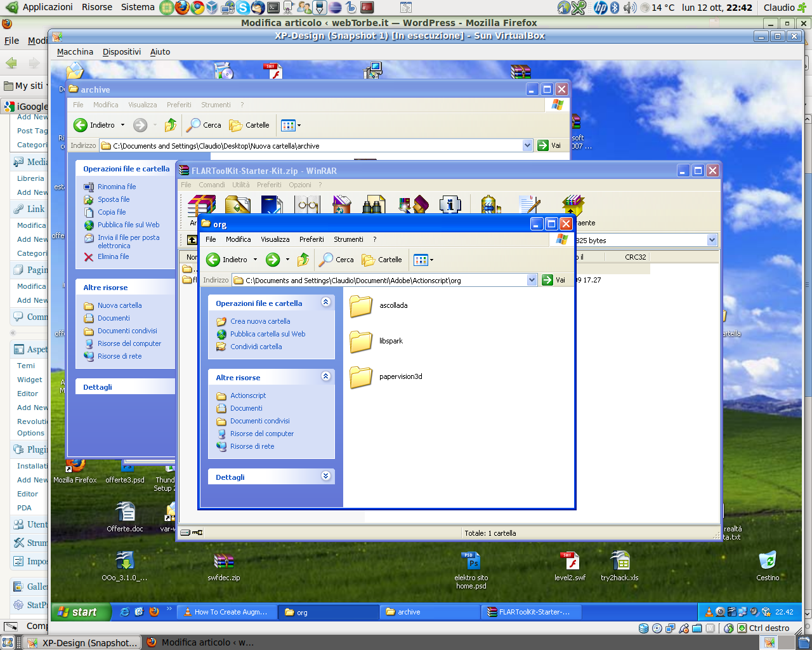The width and height of the screenshot is (812, 650).
Task: Click the Skype icon in top panel
Action: 243,8
